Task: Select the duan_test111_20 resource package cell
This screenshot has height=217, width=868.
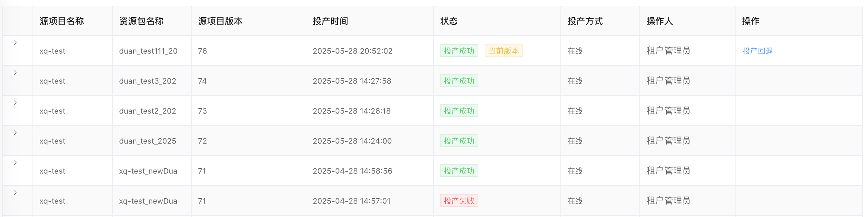Action: (149, 51)
